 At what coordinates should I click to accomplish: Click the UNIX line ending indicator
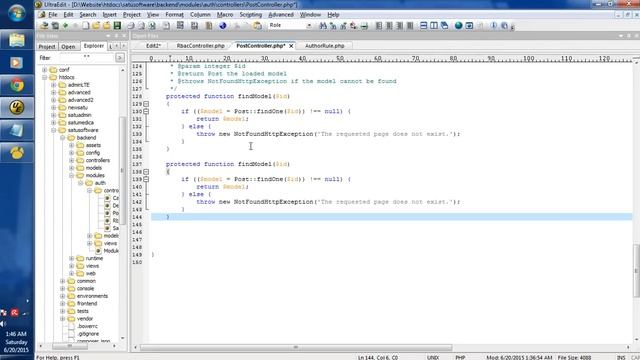click(433, 358)
